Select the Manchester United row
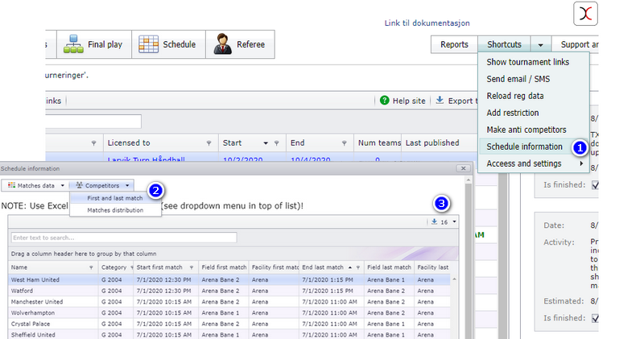 [x=229, y=302]
